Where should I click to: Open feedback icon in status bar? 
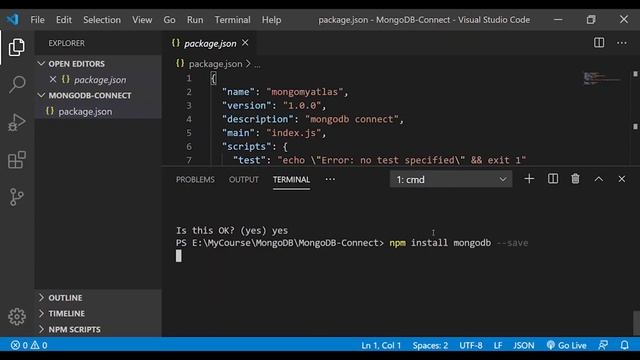(x=603, y=345)
